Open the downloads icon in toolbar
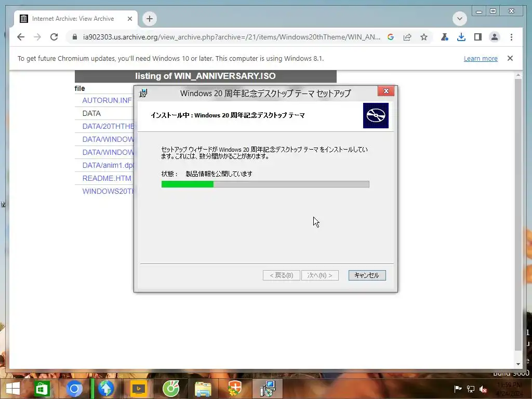Image resolution: width=532 pixels, height=399 pixels. coord(461,37)
